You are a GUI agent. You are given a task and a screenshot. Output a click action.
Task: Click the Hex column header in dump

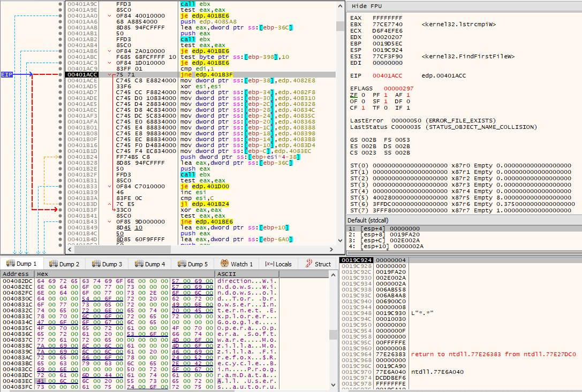click(125, 274)
